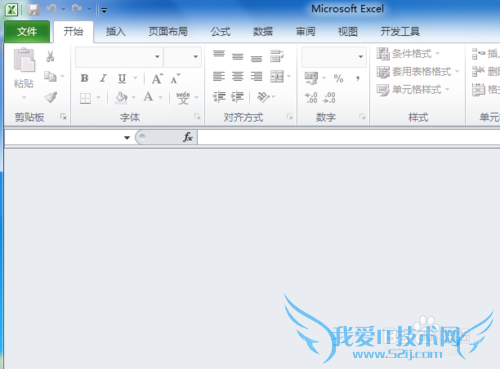Open the 公式 (Formulas) tab
The height and width of the screenshot is (369, 500).
220,32
